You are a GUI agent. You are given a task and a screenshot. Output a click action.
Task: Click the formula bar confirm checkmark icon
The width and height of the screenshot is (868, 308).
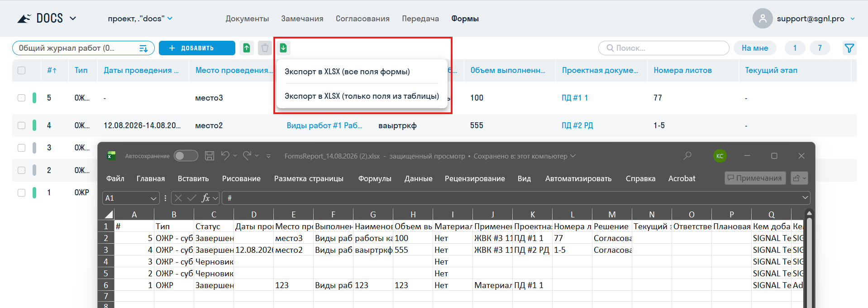[x=192, y=198]
